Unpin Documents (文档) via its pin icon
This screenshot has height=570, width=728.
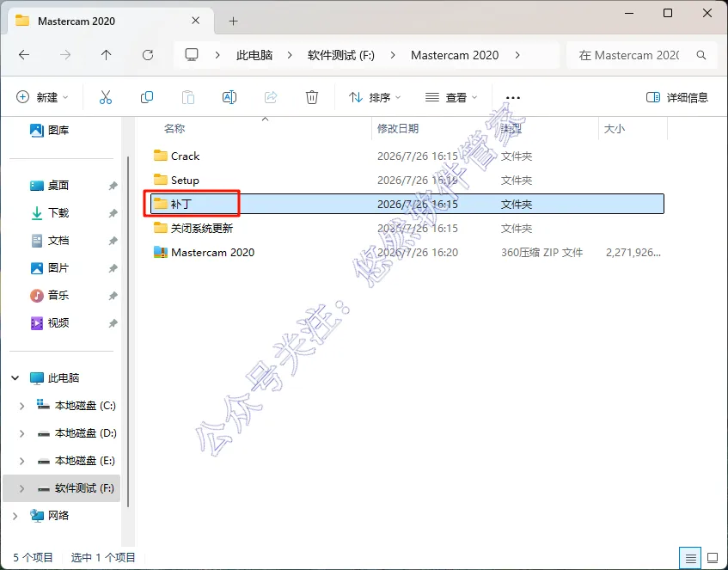point(113,241)
